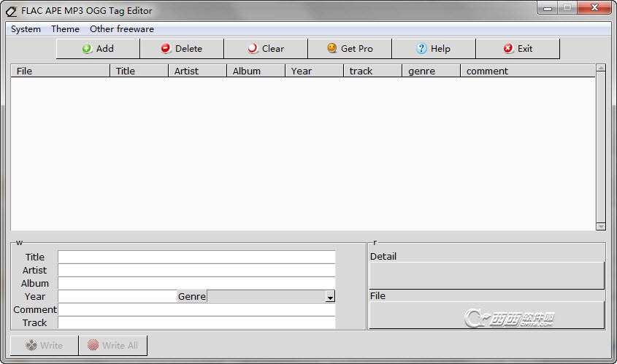Screen dimensions: 617x364
Task: Sort by Title column header
Action: click(139, 71)
